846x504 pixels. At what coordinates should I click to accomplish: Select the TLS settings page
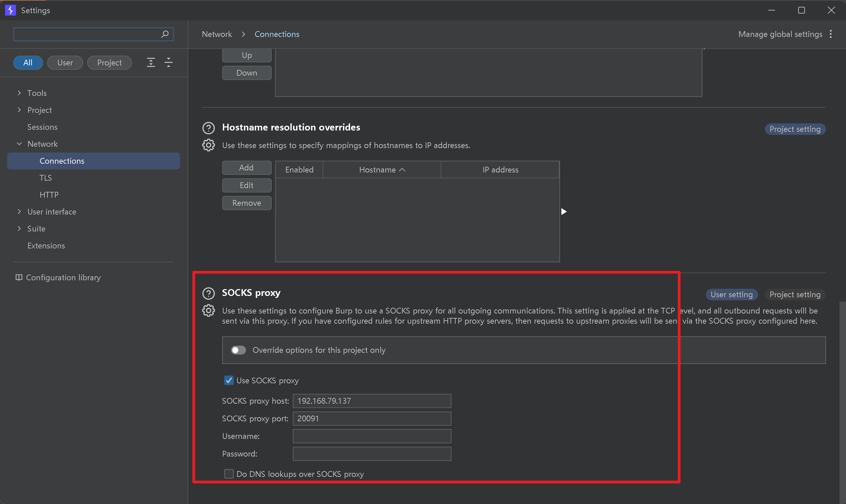45,178
